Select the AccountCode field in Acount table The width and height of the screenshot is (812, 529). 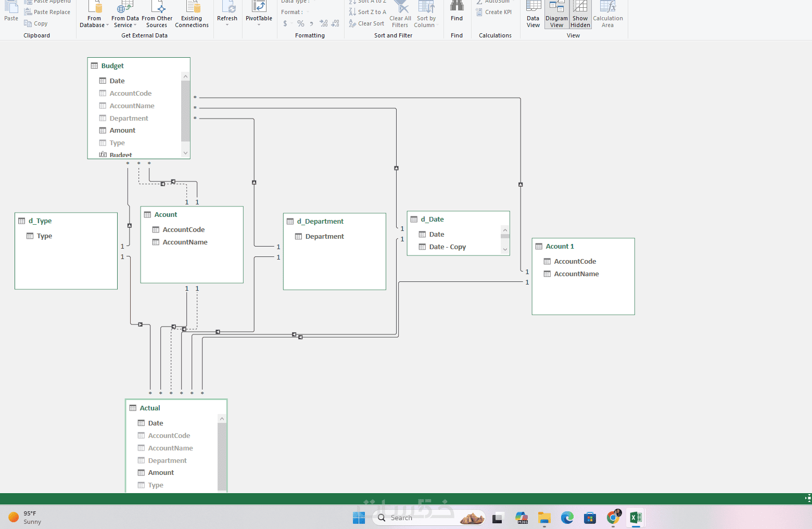click(x=183, y=229)
